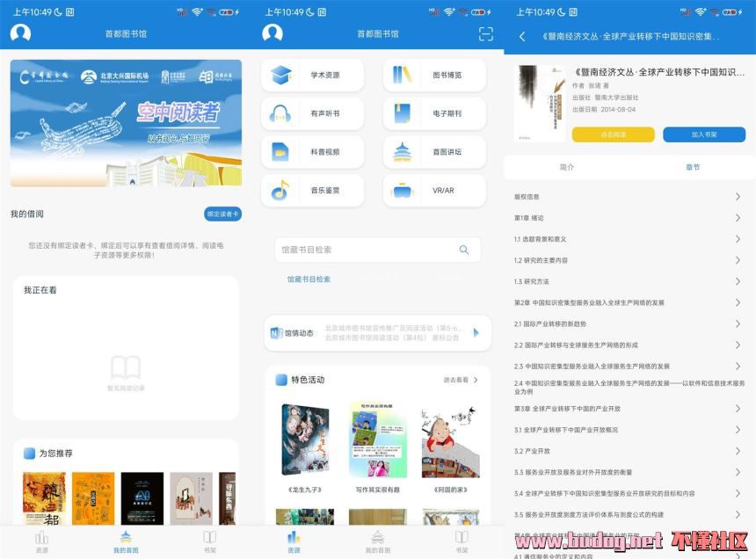Open 《阿圆的家》 activity cover

point(450,442)
